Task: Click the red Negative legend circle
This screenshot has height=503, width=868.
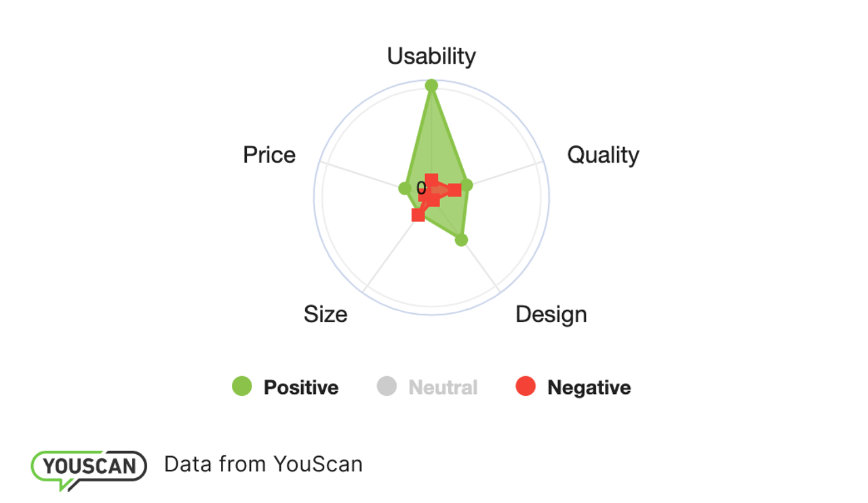Action: tap(526, 386)
